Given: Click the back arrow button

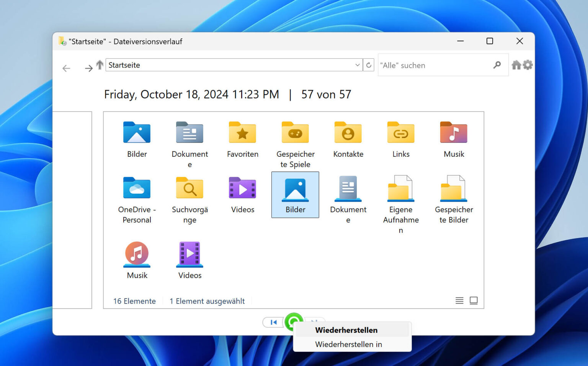Looking at the screenshot, I should (66, 68).
